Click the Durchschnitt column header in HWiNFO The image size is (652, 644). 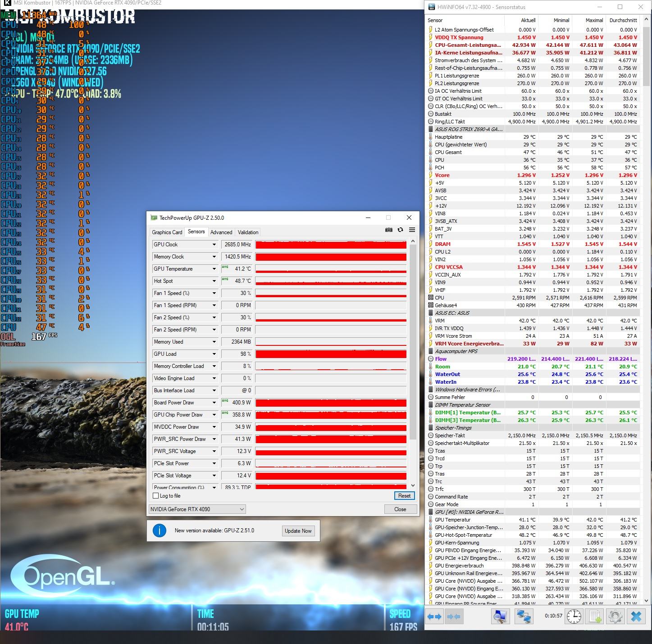(623, 20)
